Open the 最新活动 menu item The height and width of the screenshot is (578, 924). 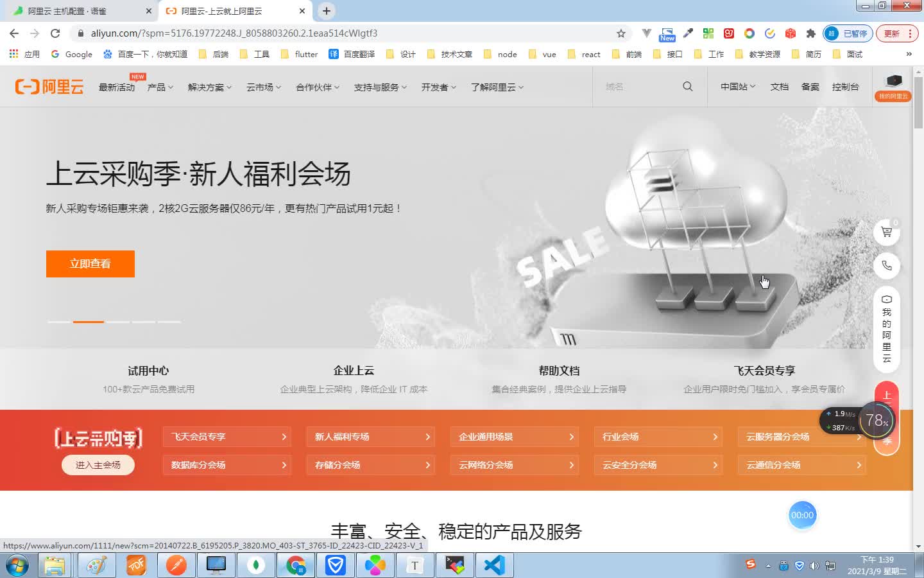click(x=117, y=87)
